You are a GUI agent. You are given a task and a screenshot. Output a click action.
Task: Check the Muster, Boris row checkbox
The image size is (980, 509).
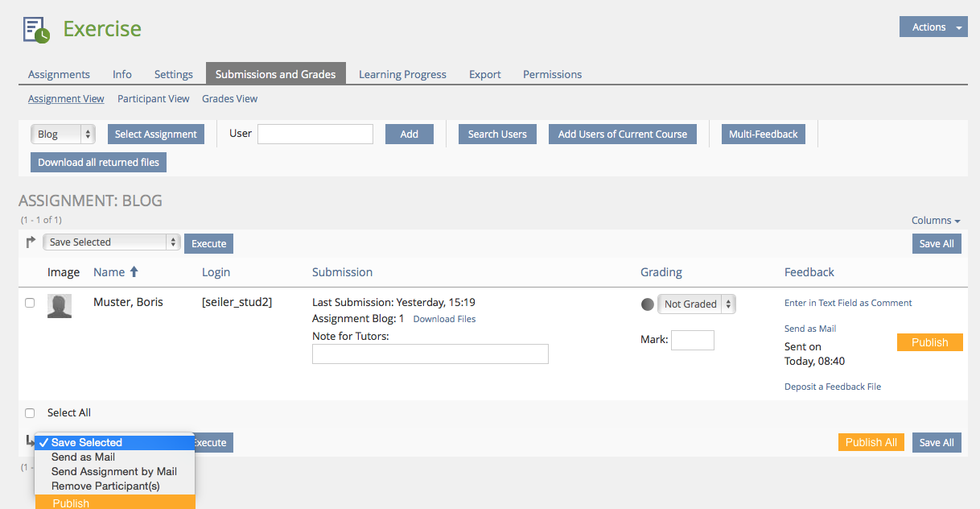click(30, 303)
